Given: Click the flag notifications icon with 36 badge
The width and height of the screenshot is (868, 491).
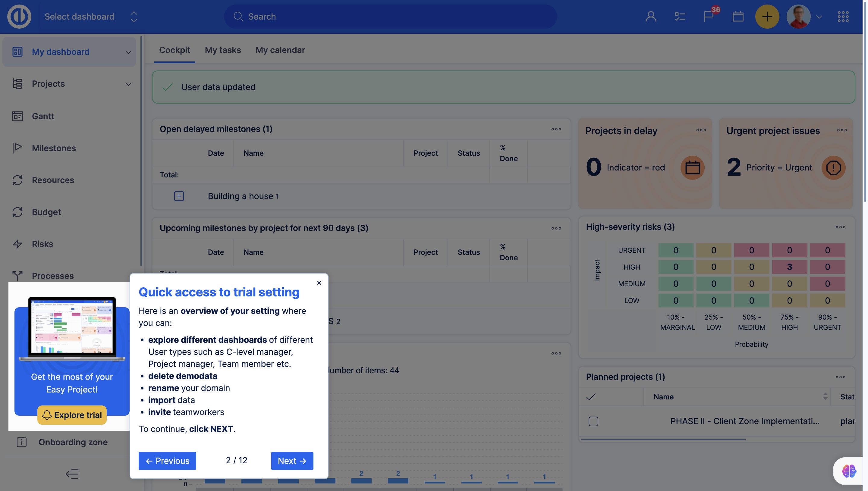Looking at the screenshot, I should pos(709,17).
